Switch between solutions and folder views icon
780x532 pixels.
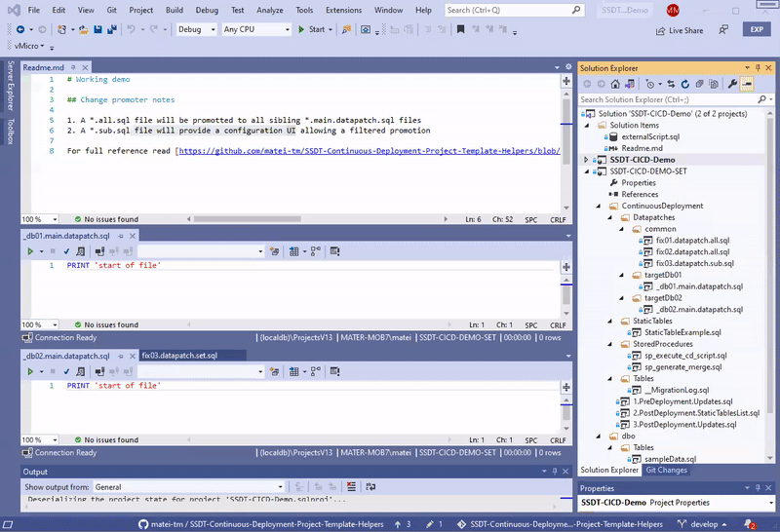(630, 84)
